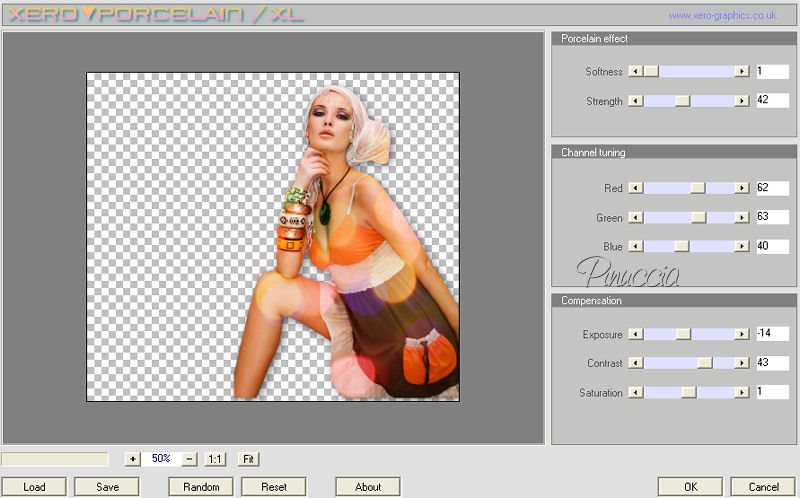Click Strength slider right arrow
The height and width of the screenshot is (498, 800).
[741, 101]
